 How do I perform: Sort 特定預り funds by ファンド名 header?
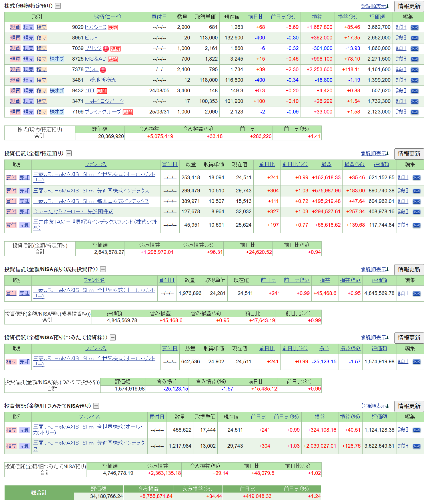point(96,164)
